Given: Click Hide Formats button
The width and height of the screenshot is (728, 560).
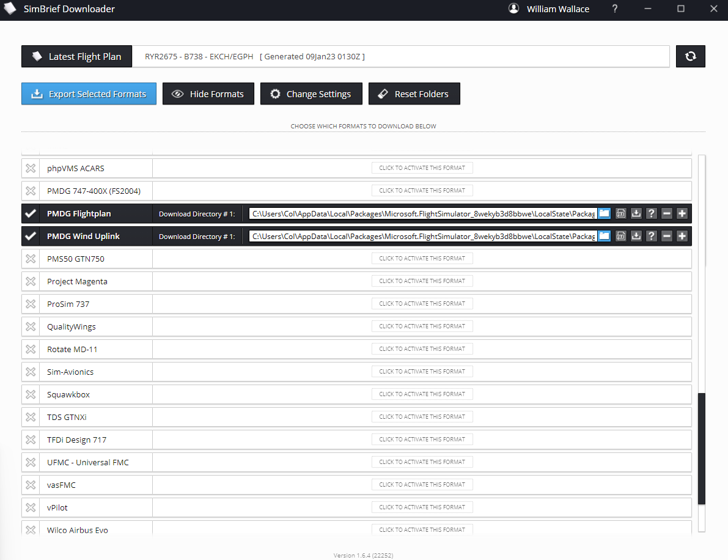Looking at the screenshot, I should pos(208,94).
